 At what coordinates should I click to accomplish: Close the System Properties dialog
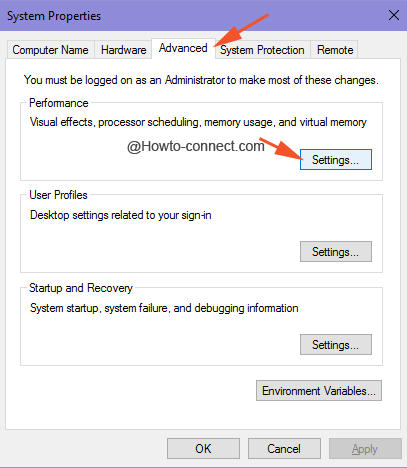click(394, 15)
